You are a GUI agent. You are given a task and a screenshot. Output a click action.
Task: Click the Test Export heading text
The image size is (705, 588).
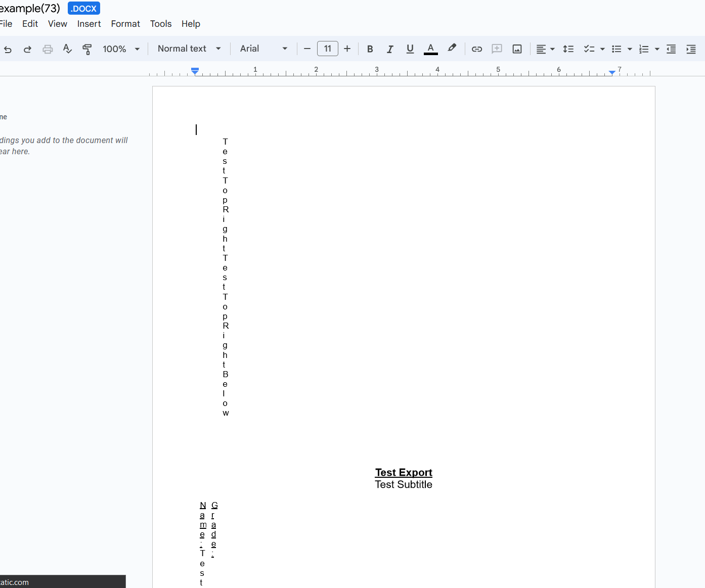pyautogui.click(x=404, y=472)
